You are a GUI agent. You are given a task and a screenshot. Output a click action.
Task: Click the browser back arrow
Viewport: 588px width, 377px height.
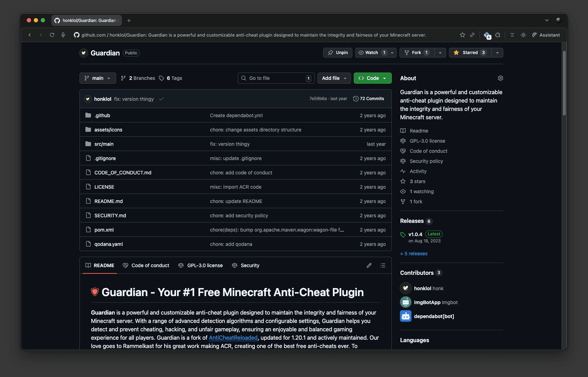30,35
